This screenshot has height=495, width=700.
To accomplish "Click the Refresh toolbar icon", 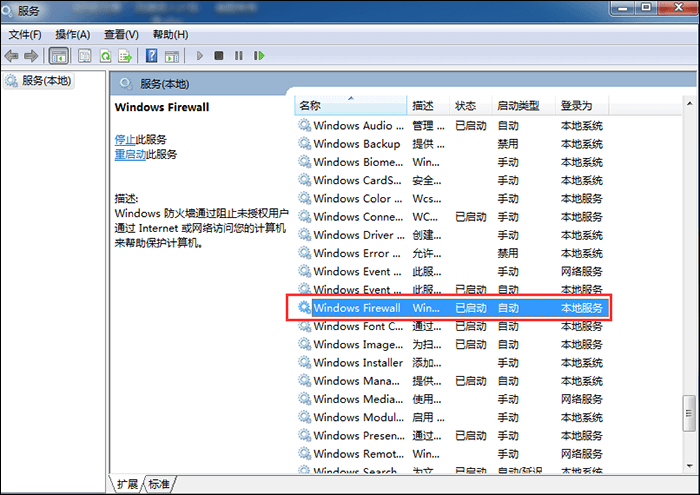I will (x=105, y=56).
